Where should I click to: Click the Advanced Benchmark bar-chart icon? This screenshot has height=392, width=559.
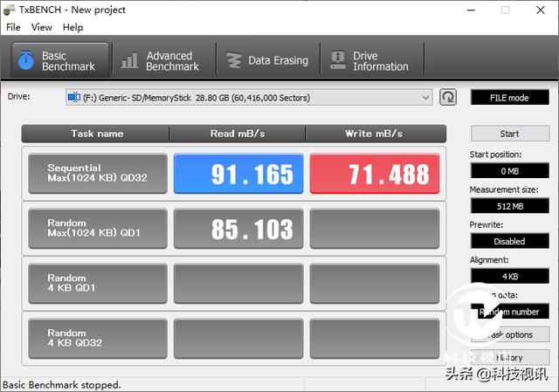[130, 60]
